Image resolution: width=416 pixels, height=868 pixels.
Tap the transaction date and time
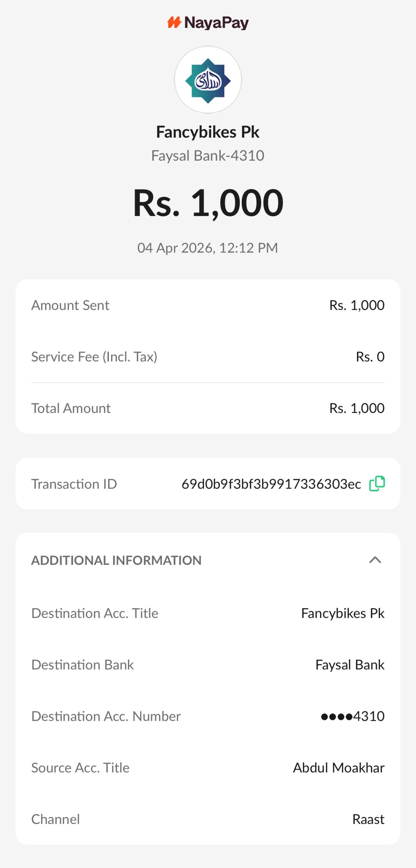click(208, 248)
